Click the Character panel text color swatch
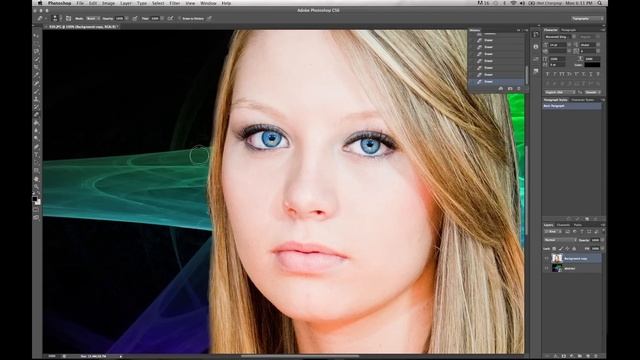 592,64
